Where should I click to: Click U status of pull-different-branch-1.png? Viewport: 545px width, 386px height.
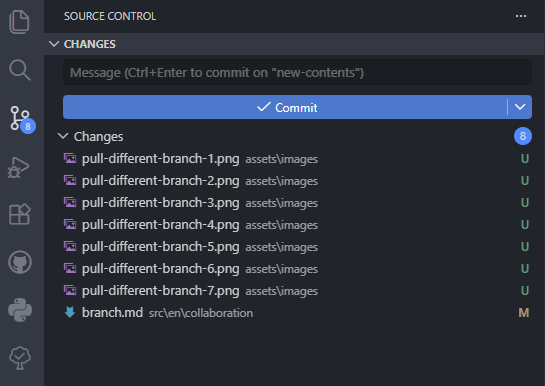point(525,158)
